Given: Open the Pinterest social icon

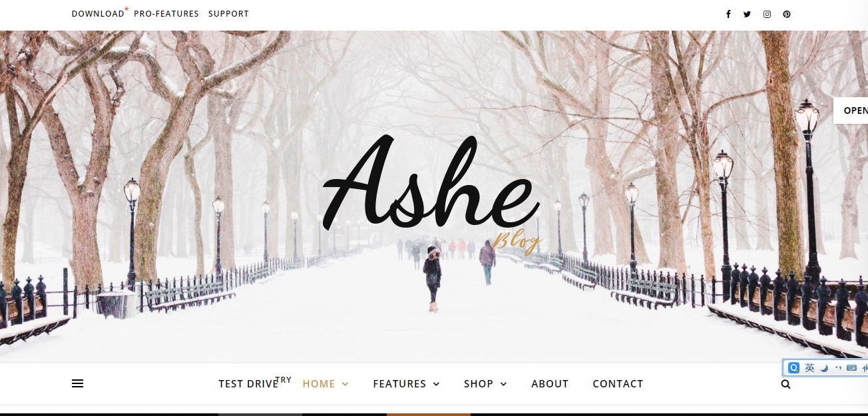Looking at the screenshot, I should coord(787,14).
